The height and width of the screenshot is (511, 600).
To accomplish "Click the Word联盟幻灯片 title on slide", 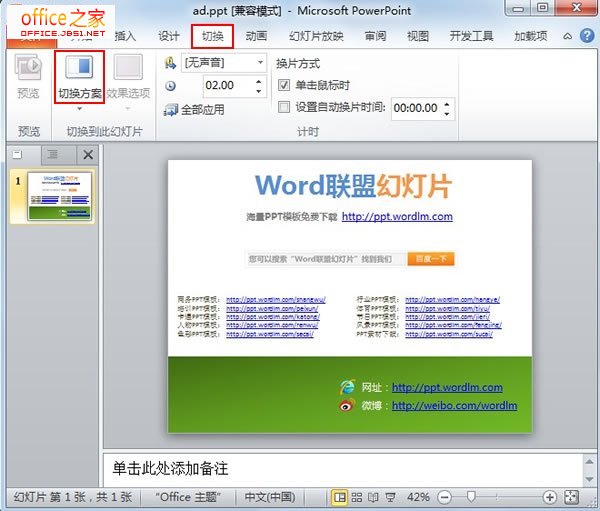I will [354, 186].
